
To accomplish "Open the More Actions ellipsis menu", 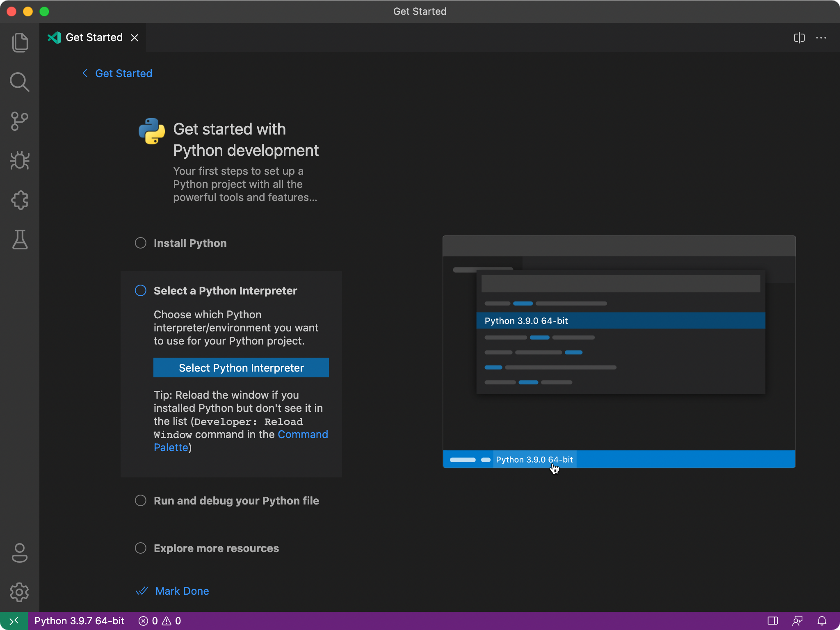I will click(821, 38).
